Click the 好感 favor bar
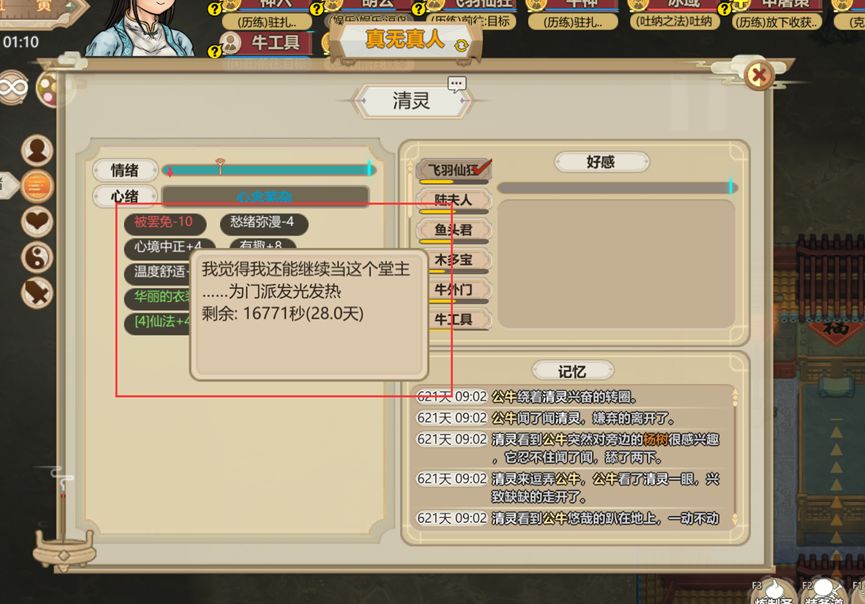This screenshot has width=865, height=604. point(617,188)
